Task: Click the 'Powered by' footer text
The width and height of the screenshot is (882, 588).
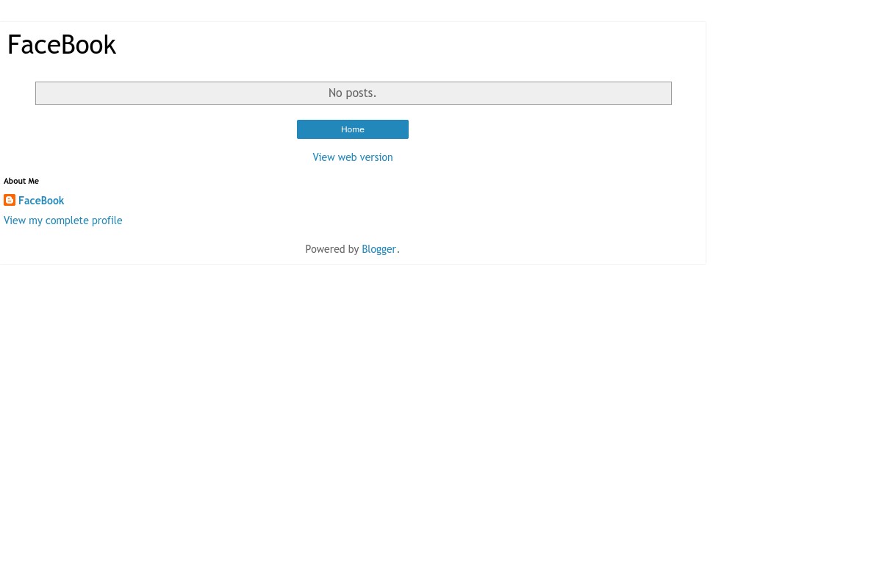Action: click(332, 249)
